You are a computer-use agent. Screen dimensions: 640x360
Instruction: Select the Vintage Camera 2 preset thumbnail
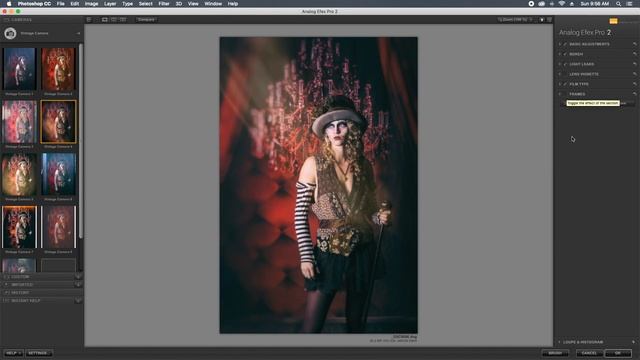pyautogui.click(x=58, y=69)
